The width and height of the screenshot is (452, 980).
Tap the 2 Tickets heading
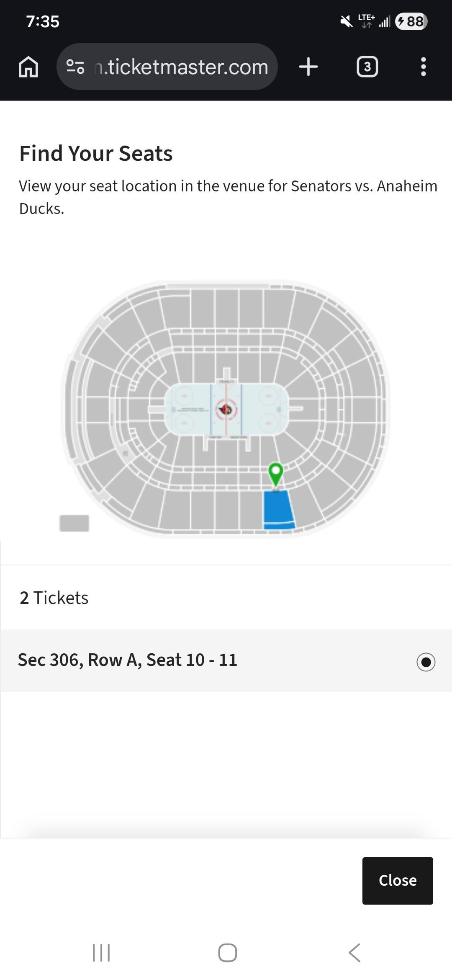54,598
